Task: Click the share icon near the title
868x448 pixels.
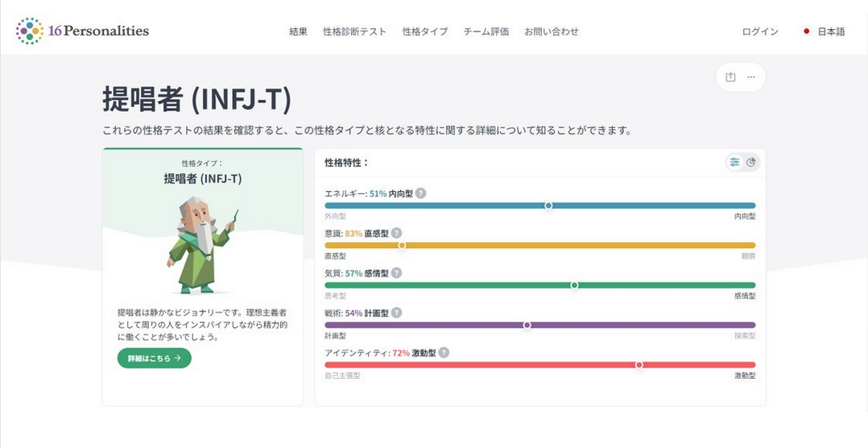Action: tap(730, 77)
